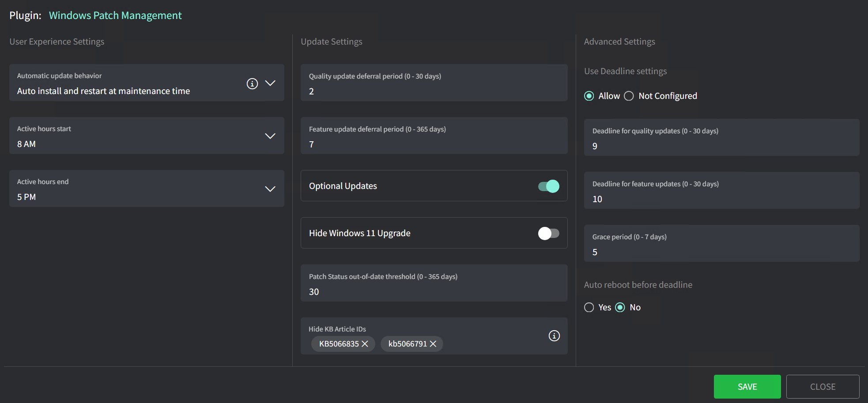Click Feature update deferral period field
Screen dimensions: 868x403
[434, 144]
